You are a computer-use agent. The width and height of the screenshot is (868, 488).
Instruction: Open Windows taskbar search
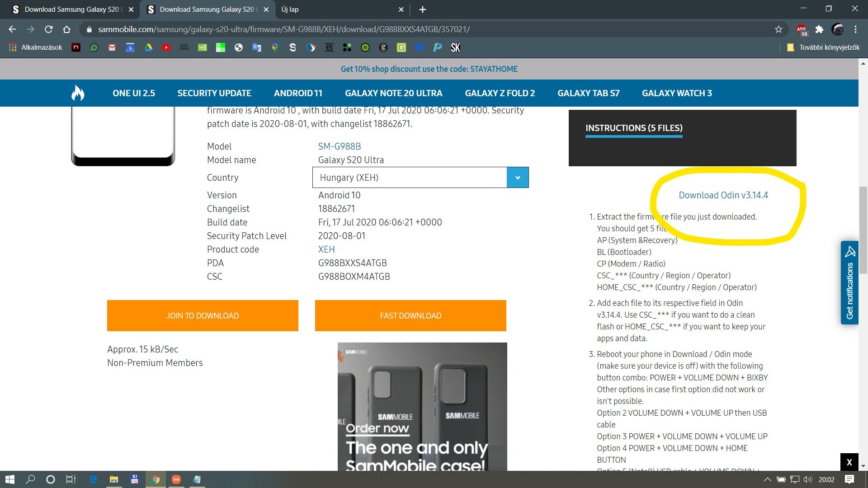(30, 479)
